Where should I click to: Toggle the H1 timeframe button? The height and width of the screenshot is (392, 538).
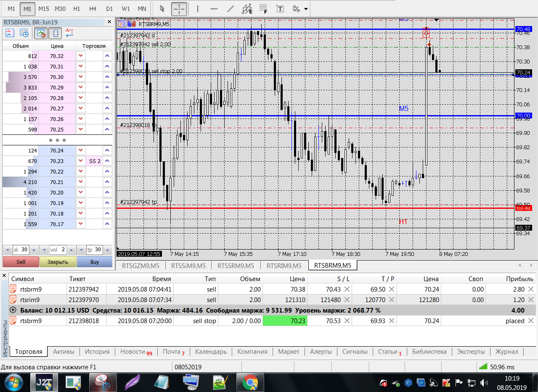pos(77,8)
